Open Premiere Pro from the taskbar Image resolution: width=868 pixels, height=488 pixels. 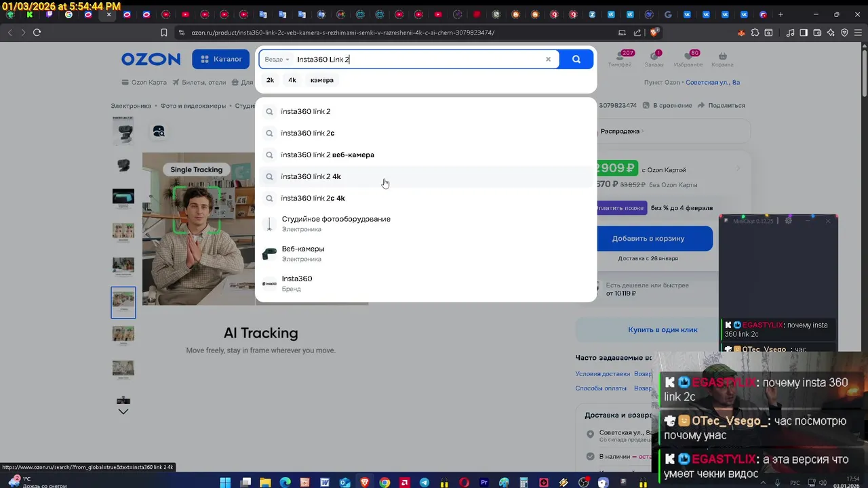tap(484, 483)
